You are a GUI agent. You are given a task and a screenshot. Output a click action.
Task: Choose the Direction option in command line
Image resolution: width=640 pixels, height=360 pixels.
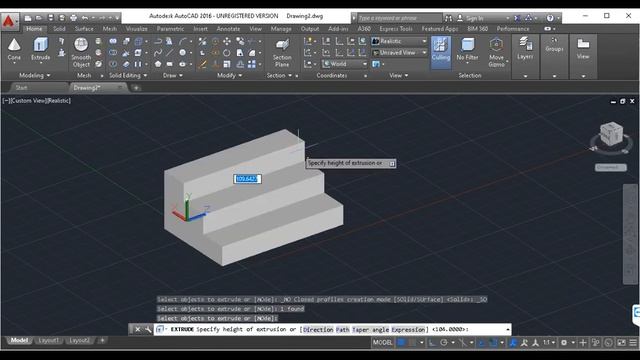pos(318,329)
